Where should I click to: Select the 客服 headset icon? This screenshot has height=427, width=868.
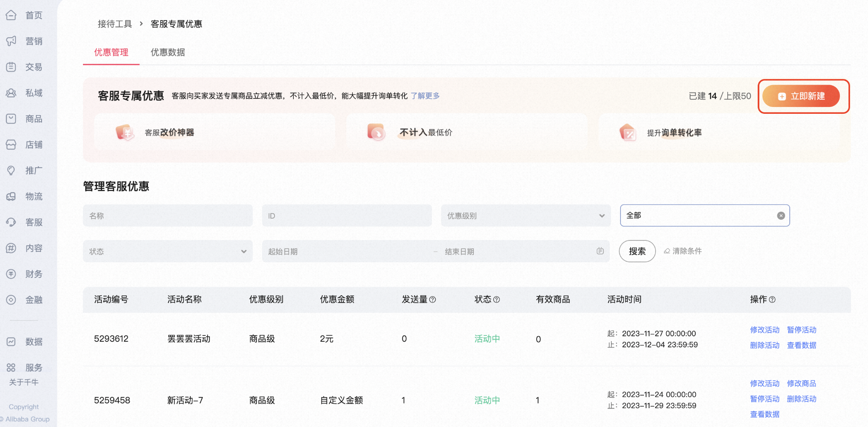11,222
